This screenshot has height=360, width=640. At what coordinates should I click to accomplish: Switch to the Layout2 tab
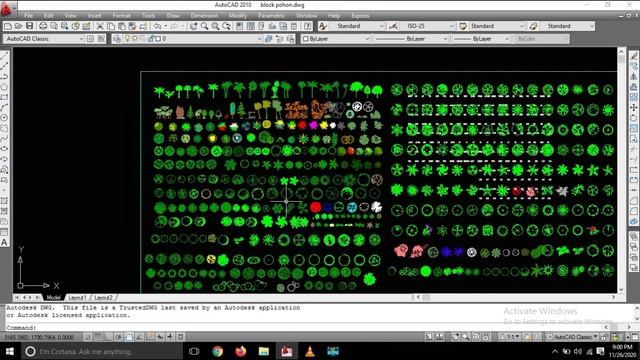tap(103, 298)
